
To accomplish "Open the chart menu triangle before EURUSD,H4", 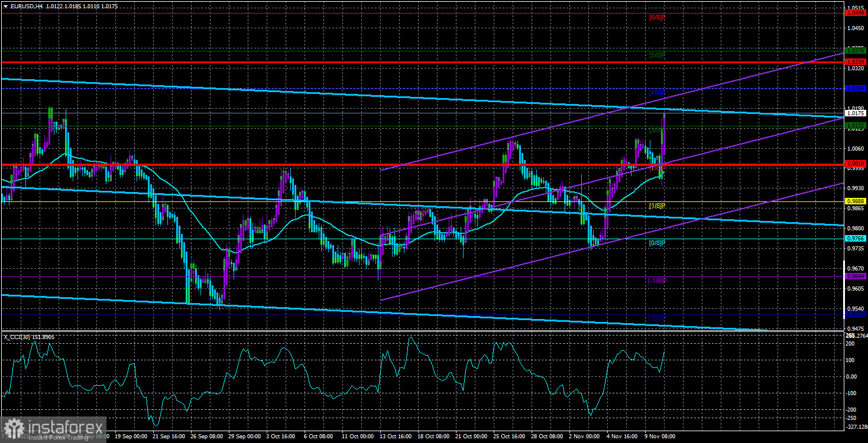I will (x=5, y=6).
